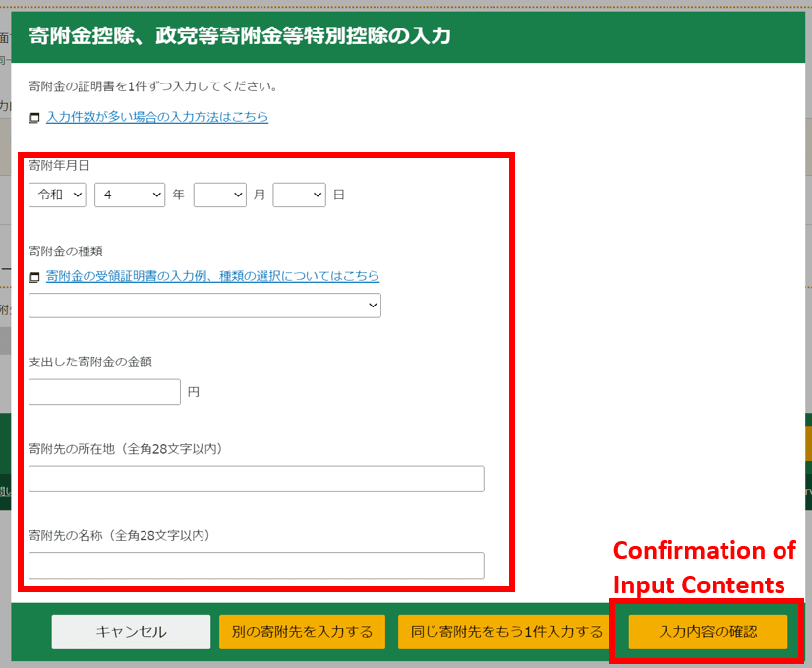Image resolution: width=812 pixels, height=668 pixels.
Task: Click 同じ寄附先をもう1件入力する button
Action: 506,632
